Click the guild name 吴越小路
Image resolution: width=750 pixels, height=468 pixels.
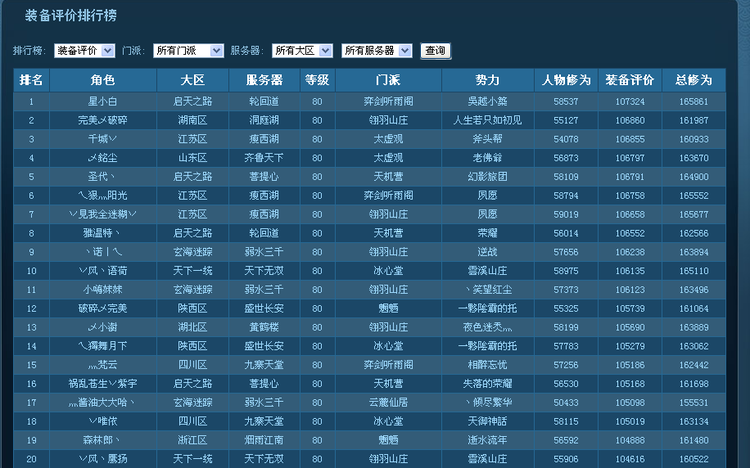tap(487, 102)
